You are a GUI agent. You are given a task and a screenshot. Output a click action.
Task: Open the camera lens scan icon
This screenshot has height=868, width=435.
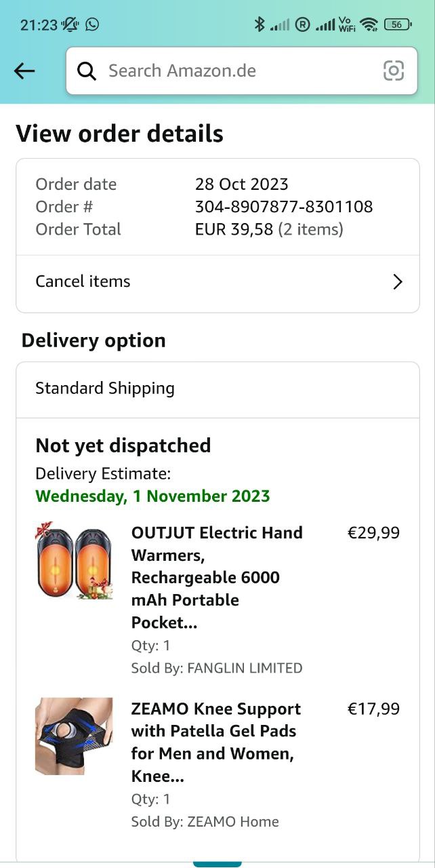[393, 71]
